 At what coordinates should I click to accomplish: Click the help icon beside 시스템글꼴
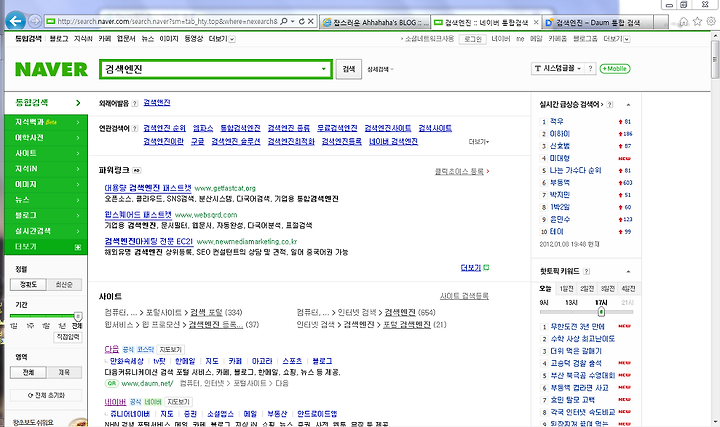click(590, 68)
